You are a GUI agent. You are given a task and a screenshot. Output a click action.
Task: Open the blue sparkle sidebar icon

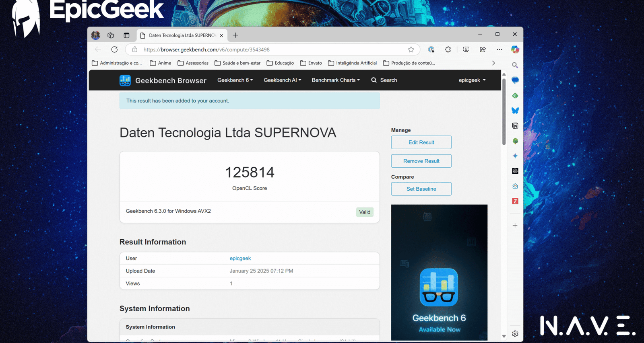[x=515, y=156]
